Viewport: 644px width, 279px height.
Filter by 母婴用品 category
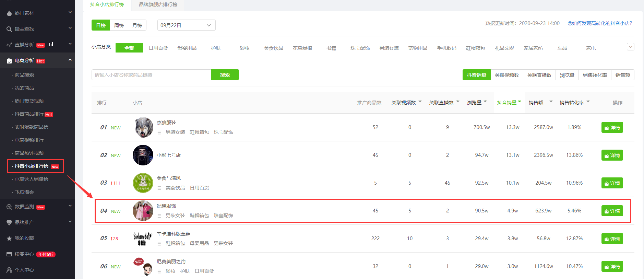[187, 48]
